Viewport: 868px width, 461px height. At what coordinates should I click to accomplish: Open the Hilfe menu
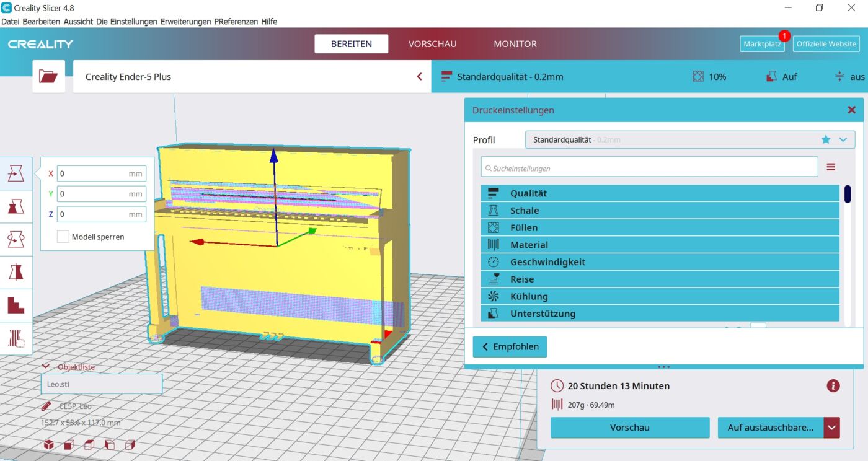click(269, 21)
